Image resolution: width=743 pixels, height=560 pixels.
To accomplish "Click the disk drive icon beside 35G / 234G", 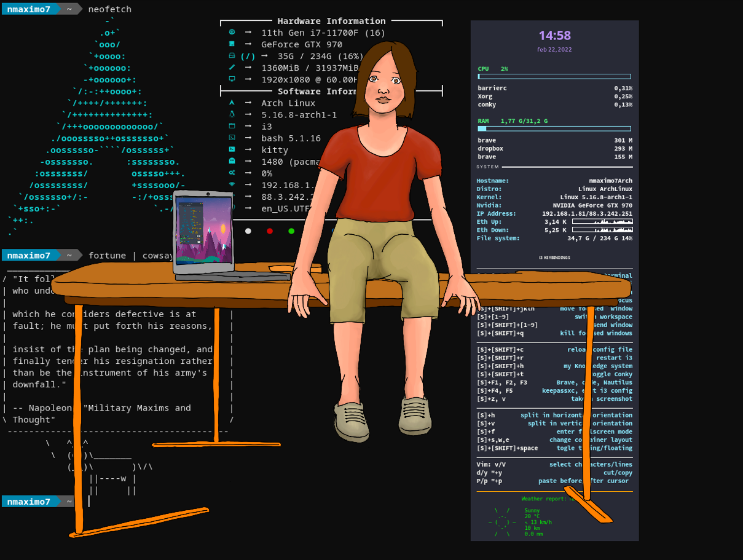I will point(232,55).
